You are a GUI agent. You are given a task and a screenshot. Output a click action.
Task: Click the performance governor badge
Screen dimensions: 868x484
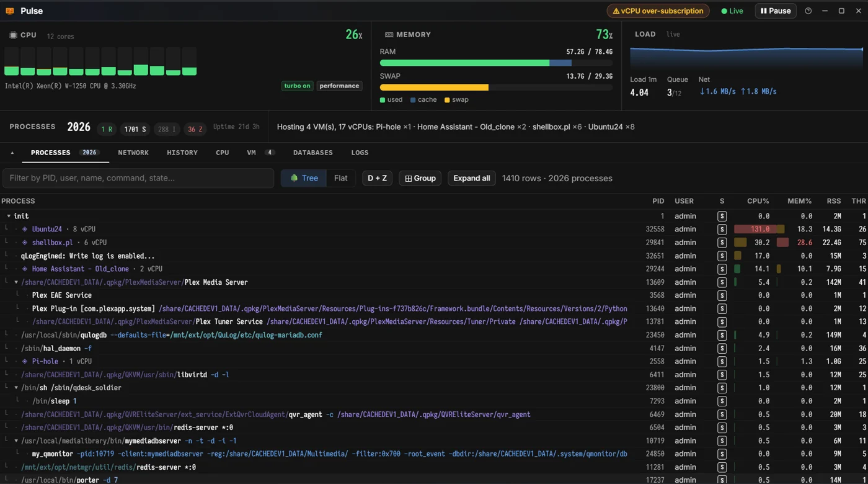click(339, 86)
